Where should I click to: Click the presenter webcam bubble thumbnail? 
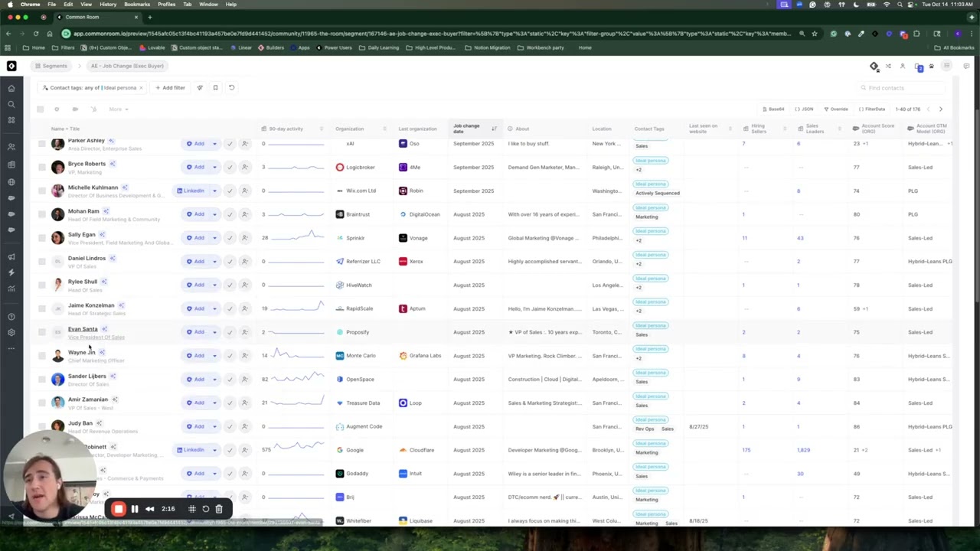(x=50, y=476)
